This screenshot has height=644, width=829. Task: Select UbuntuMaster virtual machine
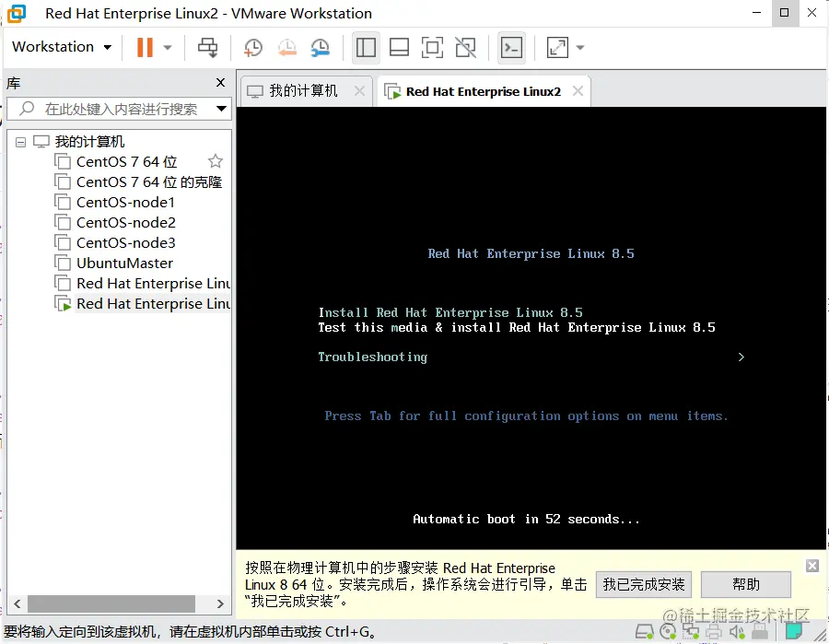pos(124,263)
